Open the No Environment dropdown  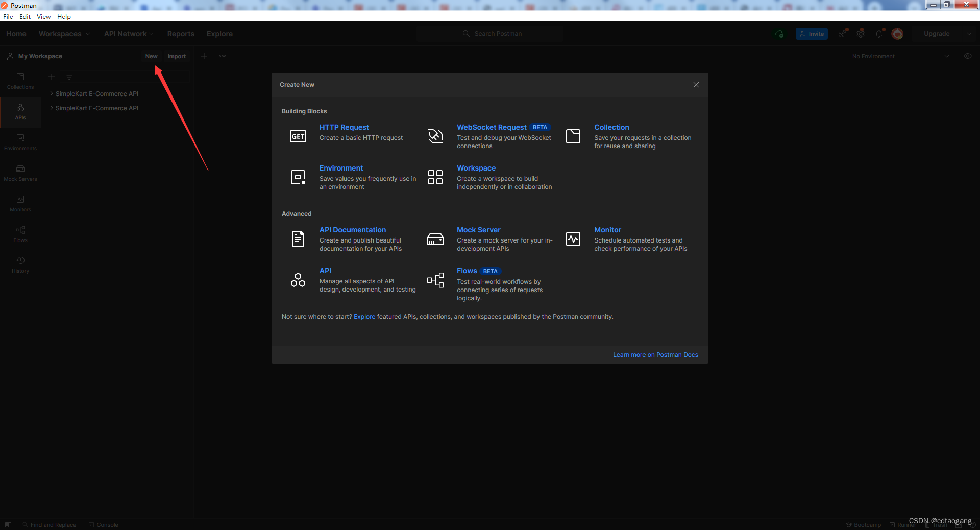pos(900,56)
